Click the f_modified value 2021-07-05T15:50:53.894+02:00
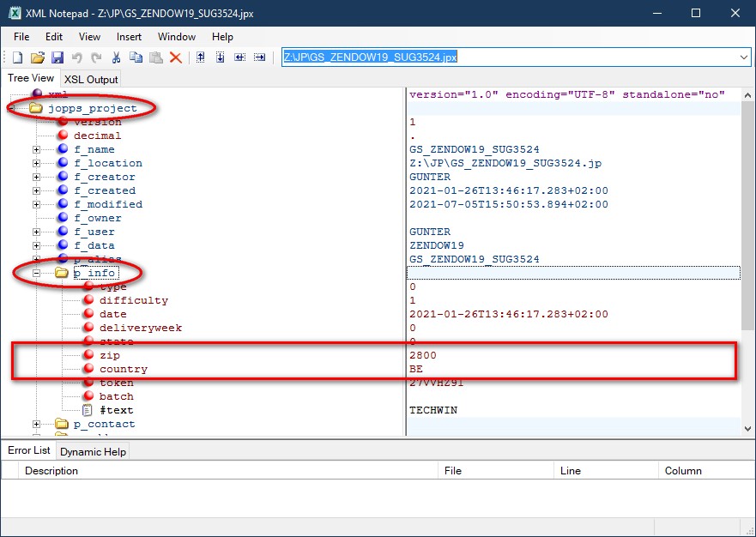756x537 pixels. click(509, 204)
